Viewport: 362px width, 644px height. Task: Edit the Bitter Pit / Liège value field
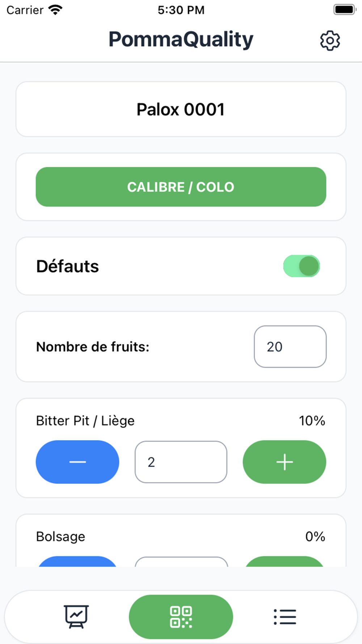[181, 462]
